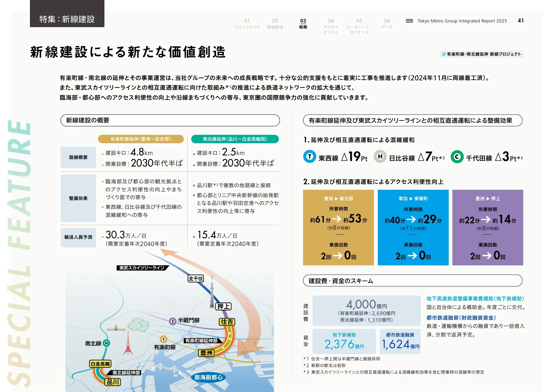
Task: Click the external link icon beside 有楽町線・南北線延伸
Action: [x=443, y=54]
